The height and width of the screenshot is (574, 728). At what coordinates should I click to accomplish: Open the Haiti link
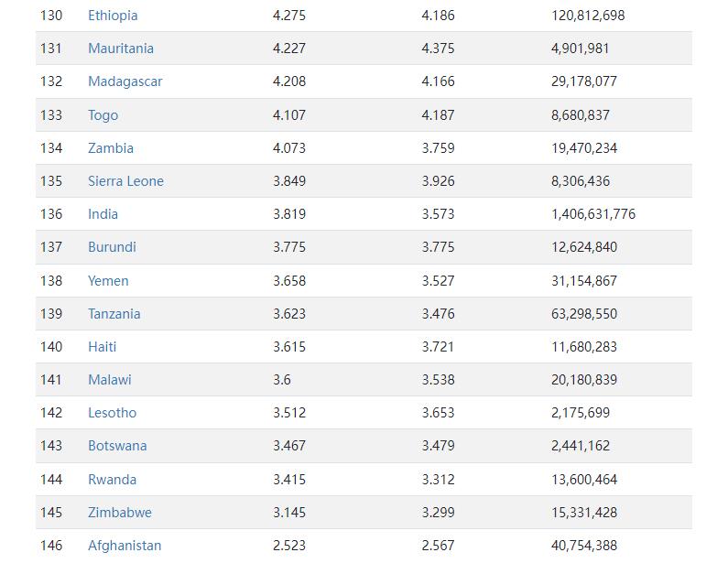pos(103,347)
